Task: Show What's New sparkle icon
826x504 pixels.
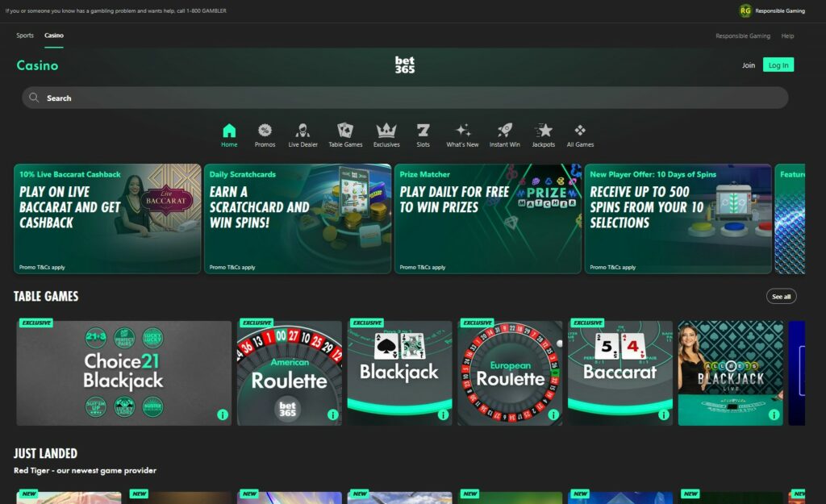Action: click(462, 130)
